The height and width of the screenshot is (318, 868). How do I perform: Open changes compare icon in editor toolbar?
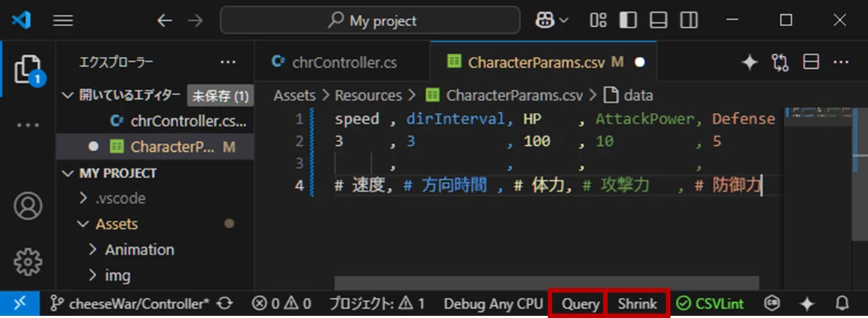click(780, 63)
